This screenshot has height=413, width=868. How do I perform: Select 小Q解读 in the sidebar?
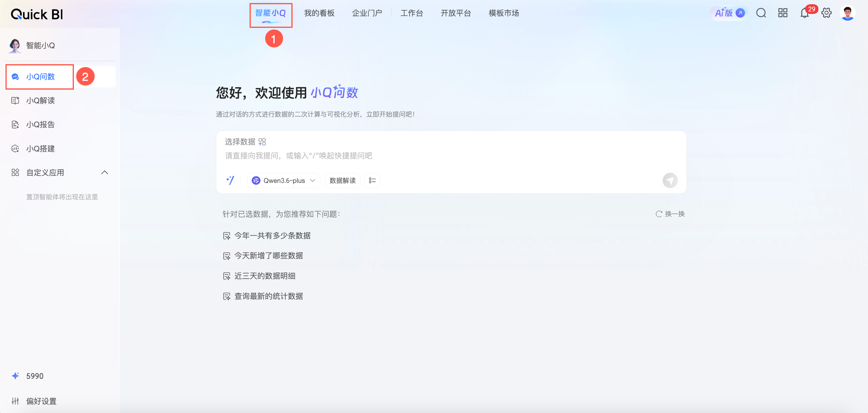(x=40, y=101)
